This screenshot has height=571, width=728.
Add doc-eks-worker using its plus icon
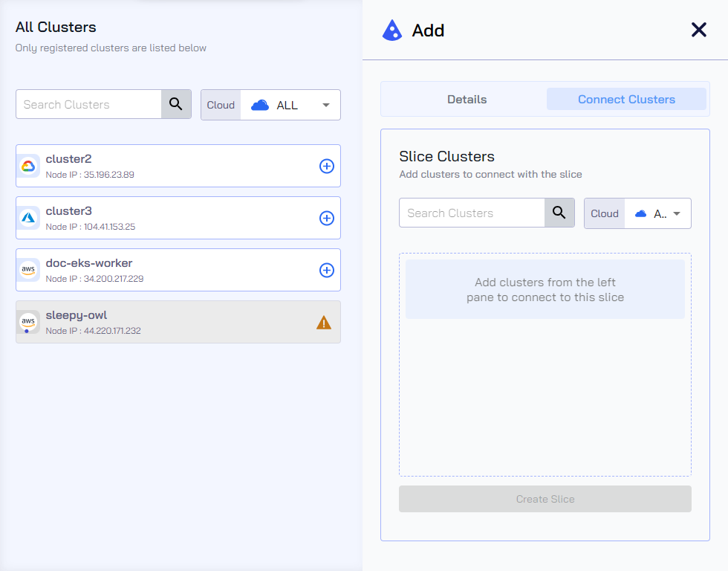(x=327, y=270)
